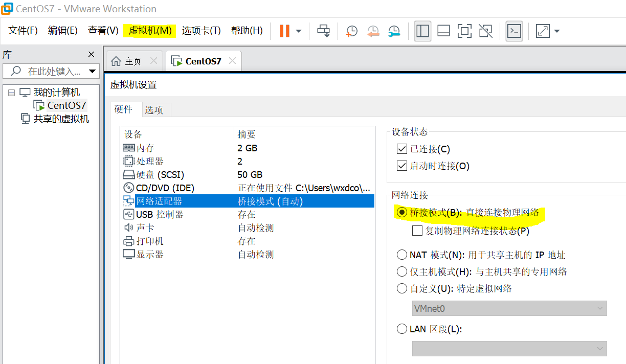
Task: Enable 复制物理网络连接状态(P) checkbox
Action: (x=417, y=231)
